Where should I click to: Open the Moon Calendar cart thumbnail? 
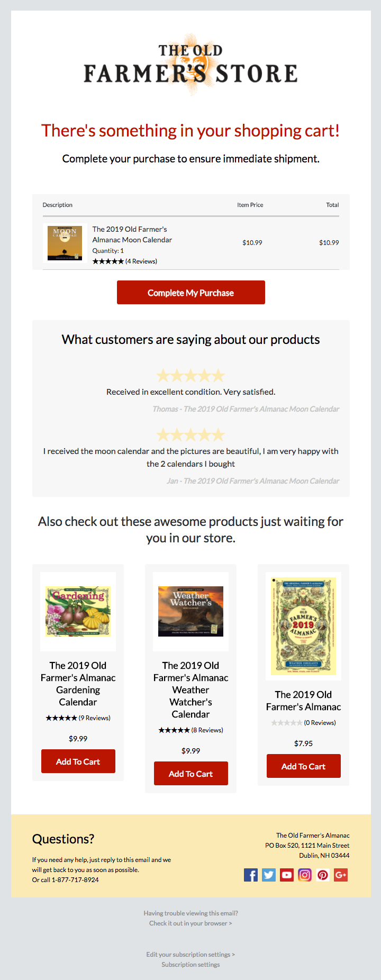[x=65, y=243]
